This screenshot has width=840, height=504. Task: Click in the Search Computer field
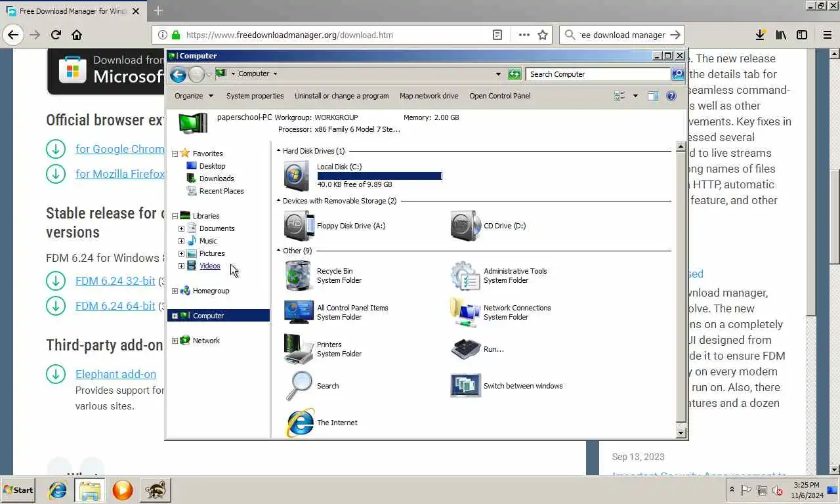click(x=598, y=74)
